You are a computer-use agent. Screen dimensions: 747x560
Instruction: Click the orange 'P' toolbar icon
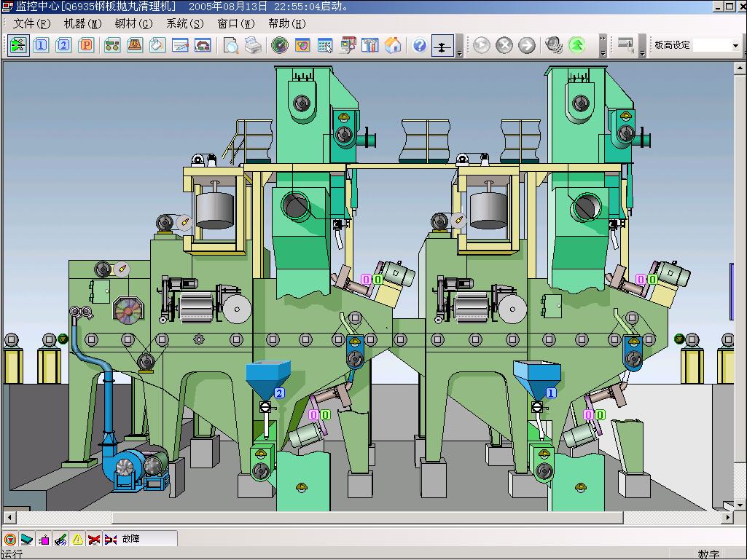tap(86, 46)
